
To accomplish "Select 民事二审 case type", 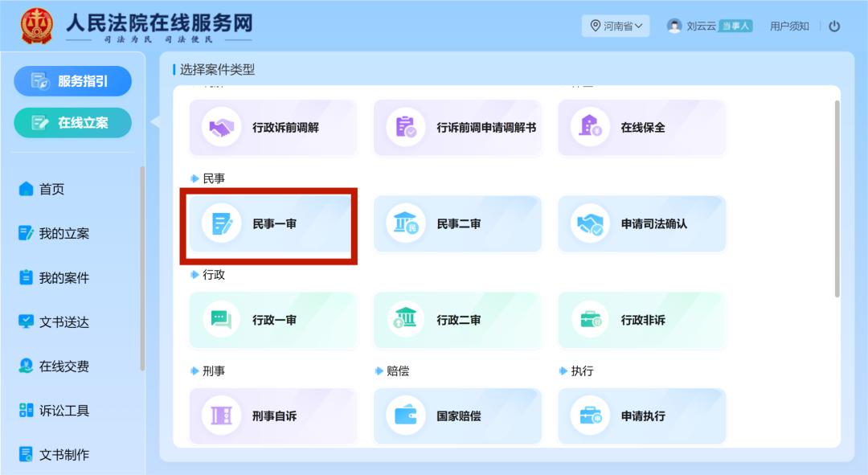I will click(457, 223).
